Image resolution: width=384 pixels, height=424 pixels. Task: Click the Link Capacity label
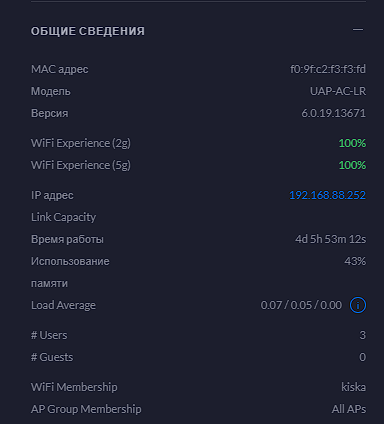(x=63, y=217)
